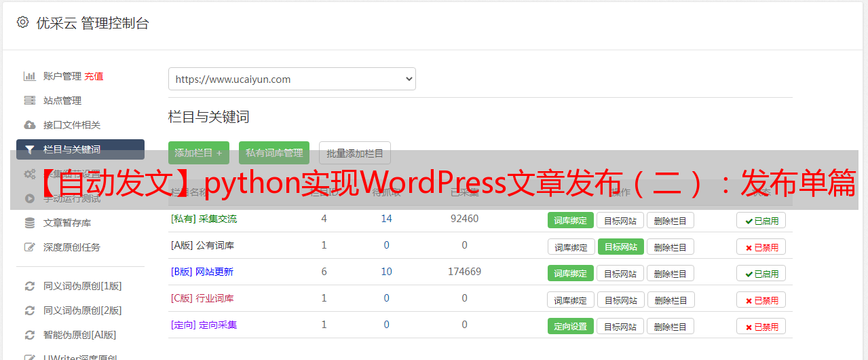Image resolution: width=868 pixels, height=360 pixels.
Task: Click the [私有] 采集交流 column name
Action: pyautogui.click(x=204, y=219)
